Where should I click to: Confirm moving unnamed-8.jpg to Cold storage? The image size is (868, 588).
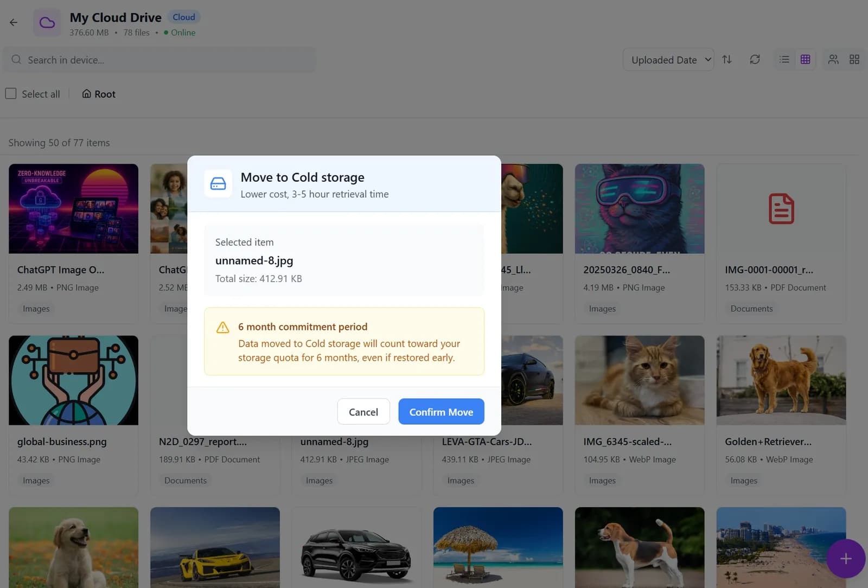441,411
